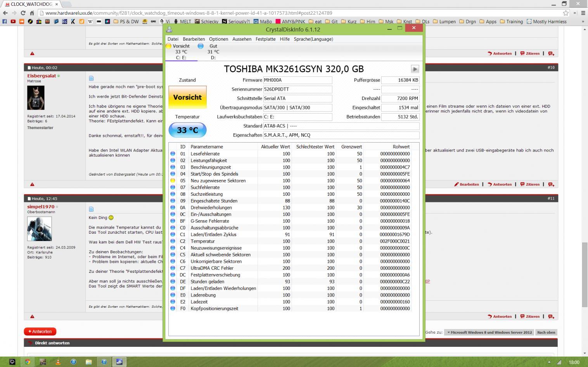Click the CLOCK_WATCHDOG browser tab
The height and width of the screenshot is (367, 588).
[x=32, y=4]
